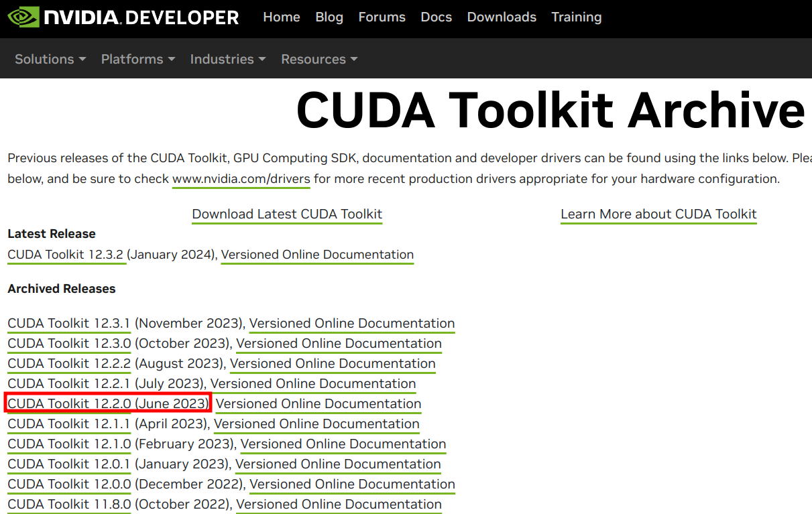The width and height of the screenshot is (812, 514).
Task: Click the Archived Releases heading
Action: point(62,289)
